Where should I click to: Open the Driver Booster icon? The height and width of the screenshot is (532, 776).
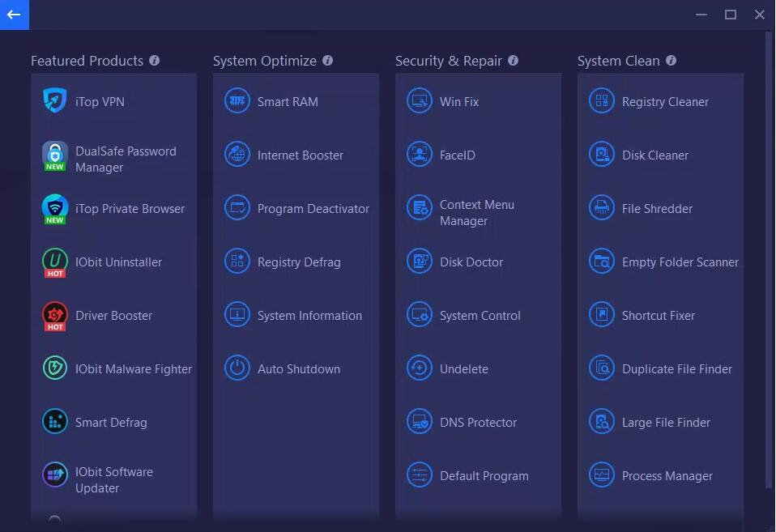click(55, 317)
